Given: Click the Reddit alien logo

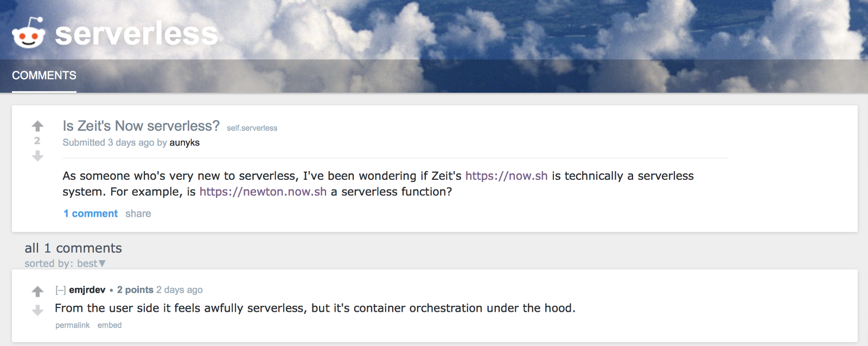Looking at the screenshot, I should pyautogui.click(x=28, y=33).
